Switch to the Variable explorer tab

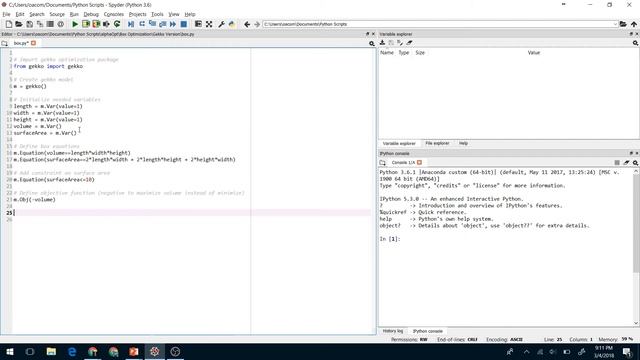[399, 144]
